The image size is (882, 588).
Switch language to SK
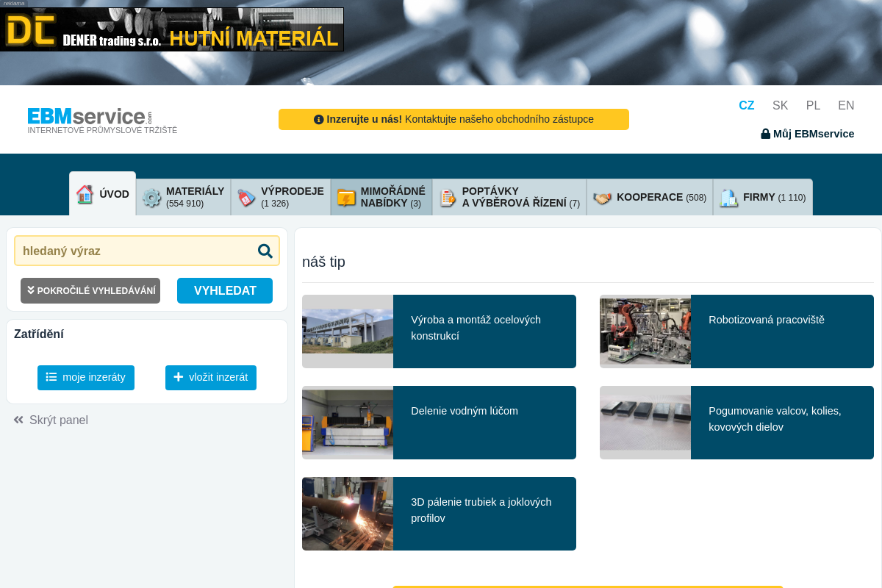pyautogui.click(x=781, y=105)
